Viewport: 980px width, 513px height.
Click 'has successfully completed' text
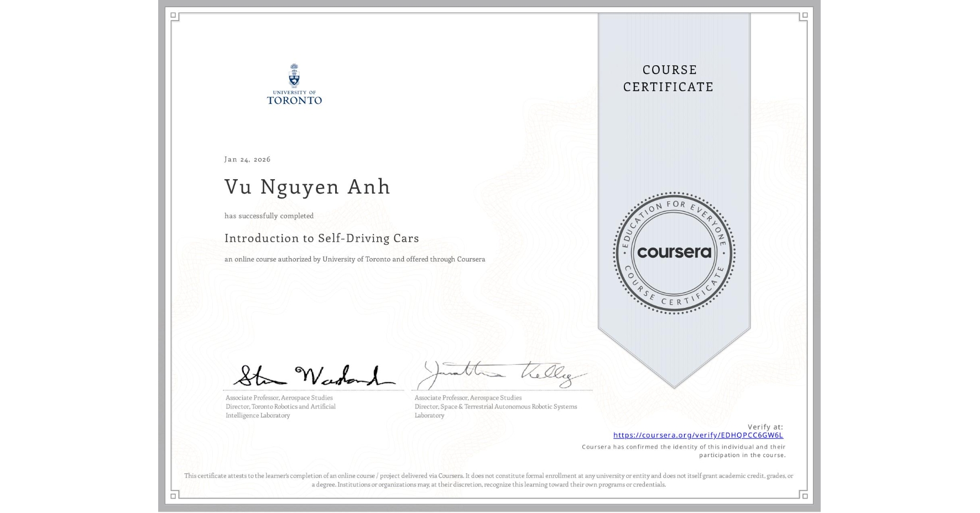(x=269, y=216)
